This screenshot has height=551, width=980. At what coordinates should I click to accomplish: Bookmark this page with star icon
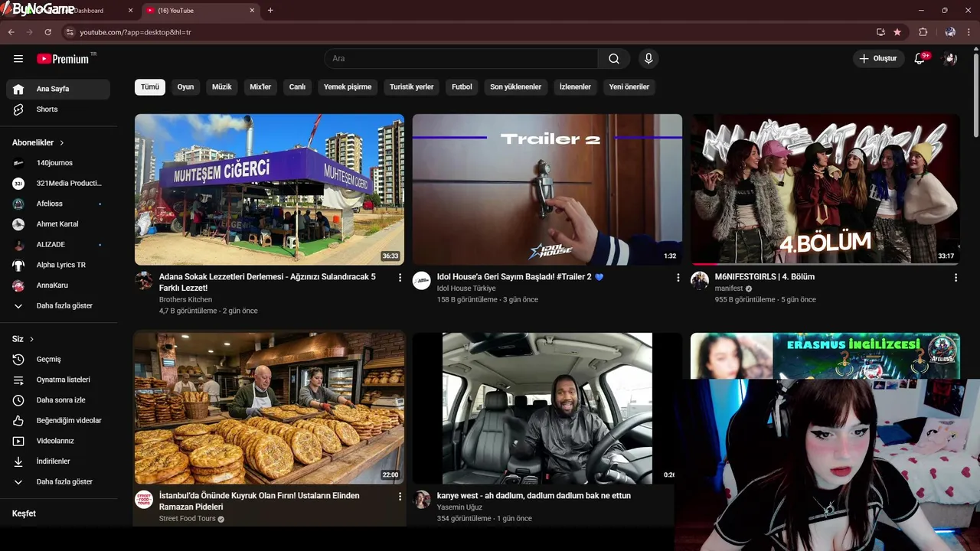click(897, 32)
